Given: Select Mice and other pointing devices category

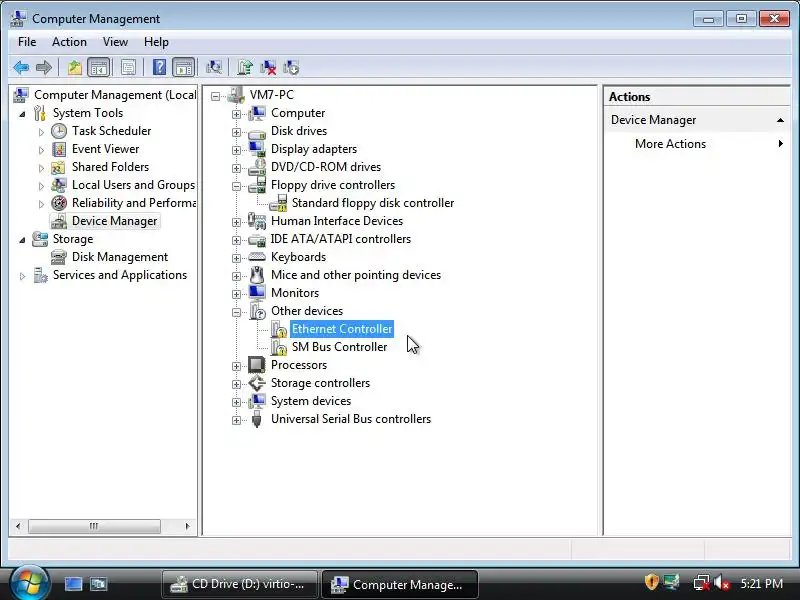Looking at the screenshot, I should tap(356, 275).
